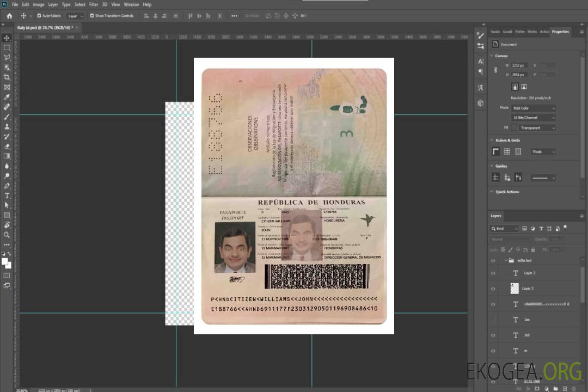
Task: Select the Gradient tool
Action: [7, 156]
